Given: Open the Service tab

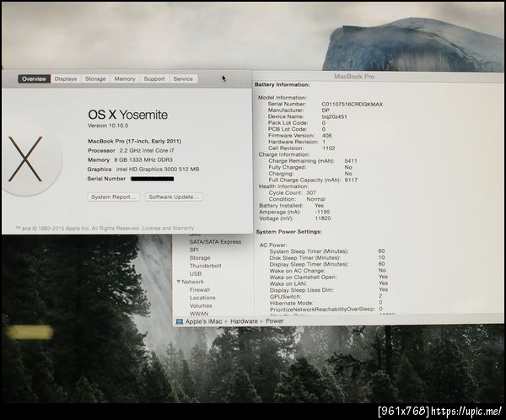Looking at the screenshot, I should click(x=183, y=78).
